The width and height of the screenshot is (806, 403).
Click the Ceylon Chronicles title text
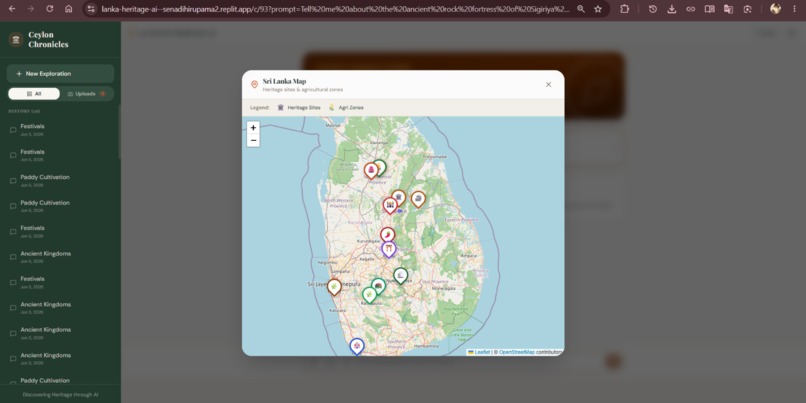point(48,40)
